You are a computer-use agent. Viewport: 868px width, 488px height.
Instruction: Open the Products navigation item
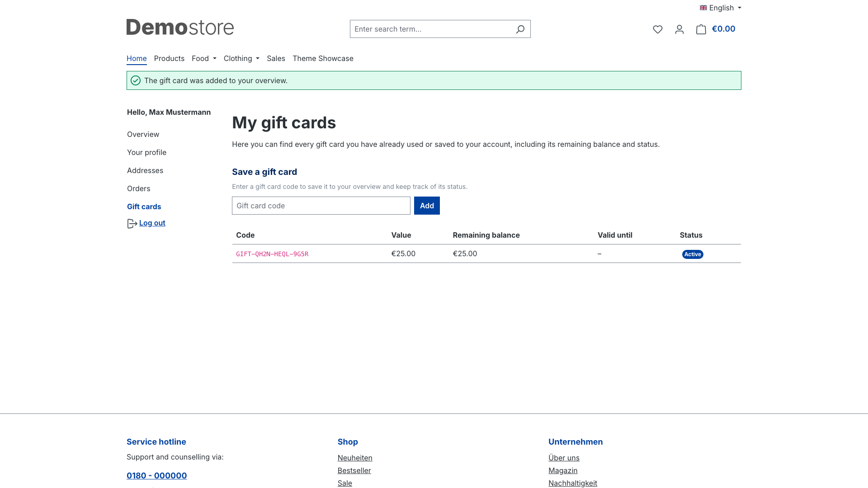[169, 58]
